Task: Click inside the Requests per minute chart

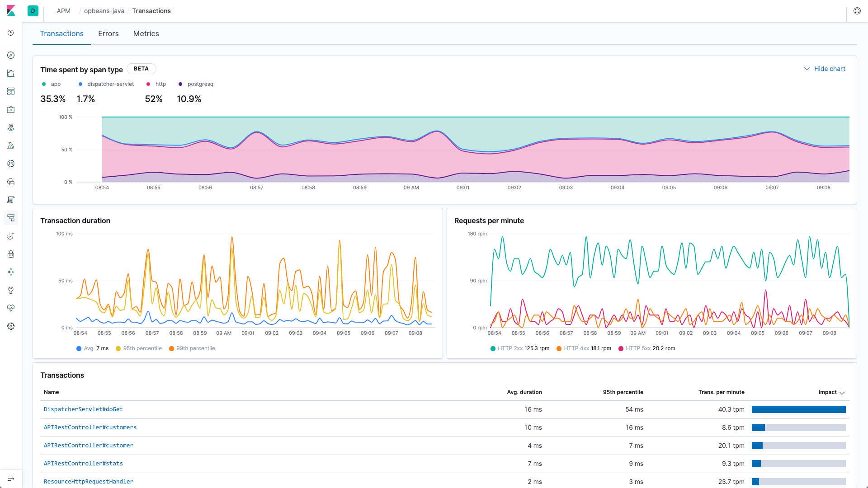Action: pyautogui.click(x=670, y=281)
